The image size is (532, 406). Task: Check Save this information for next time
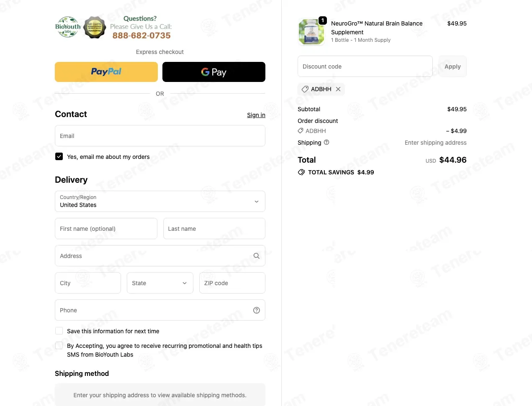point(59,331)
